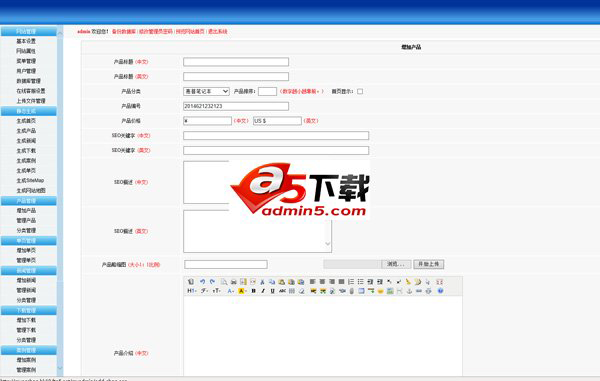Open the 产品分类 category dropdown
600x381 pixels.
[206, 91]
